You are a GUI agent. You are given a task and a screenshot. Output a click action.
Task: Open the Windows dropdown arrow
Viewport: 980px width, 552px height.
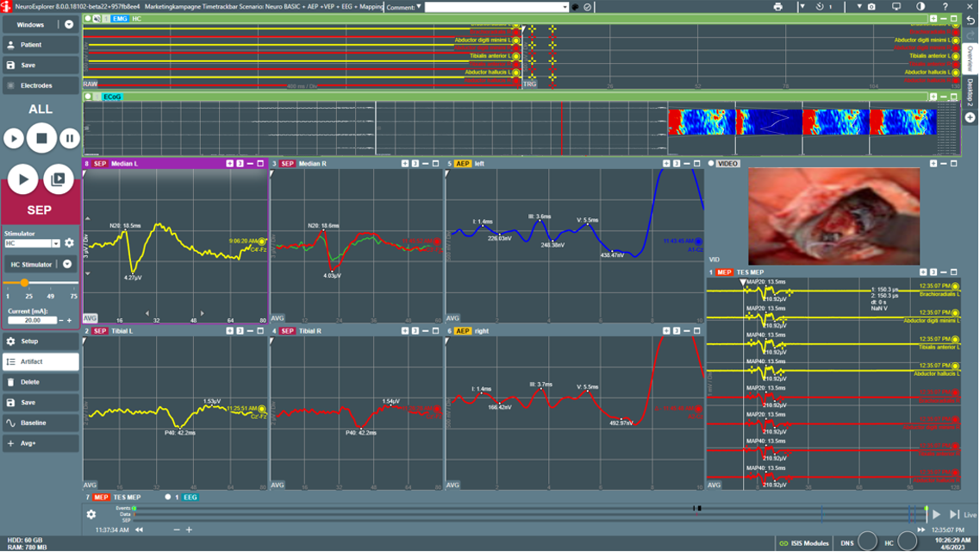coord(69,25)
